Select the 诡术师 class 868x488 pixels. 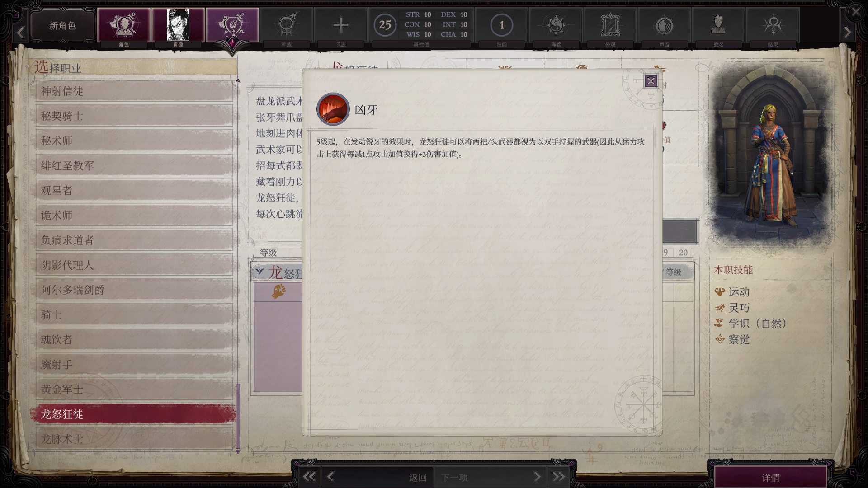(134, 216)
